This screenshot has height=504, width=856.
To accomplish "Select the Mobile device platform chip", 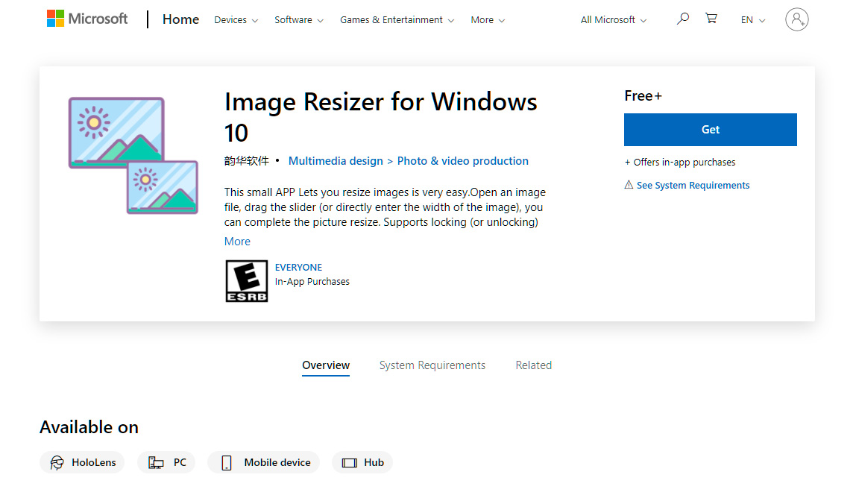I will pos(264,462).
